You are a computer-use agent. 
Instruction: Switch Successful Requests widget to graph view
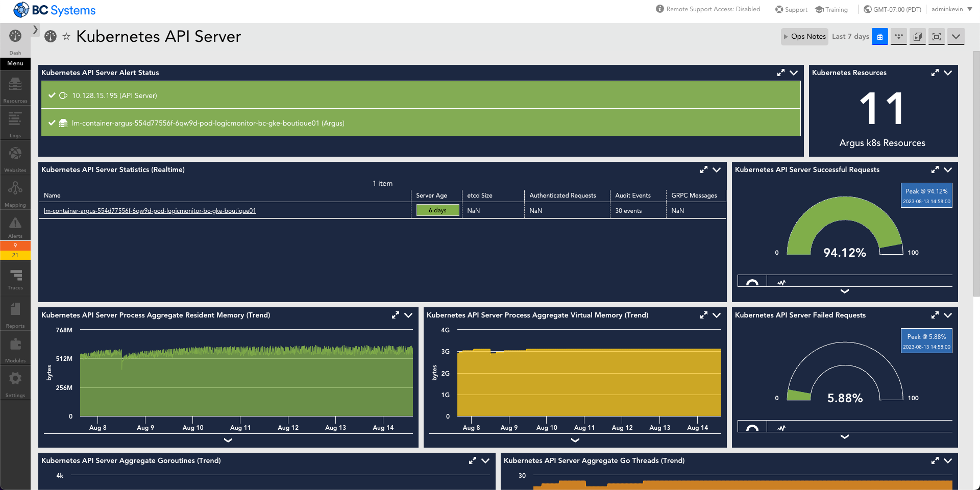(781, 282)
